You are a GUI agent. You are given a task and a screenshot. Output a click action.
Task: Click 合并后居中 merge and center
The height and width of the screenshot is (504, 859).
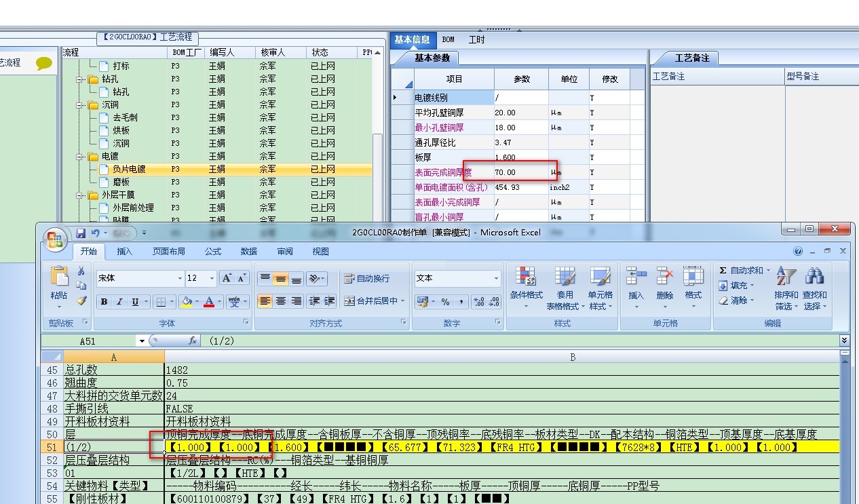(374, 301)
